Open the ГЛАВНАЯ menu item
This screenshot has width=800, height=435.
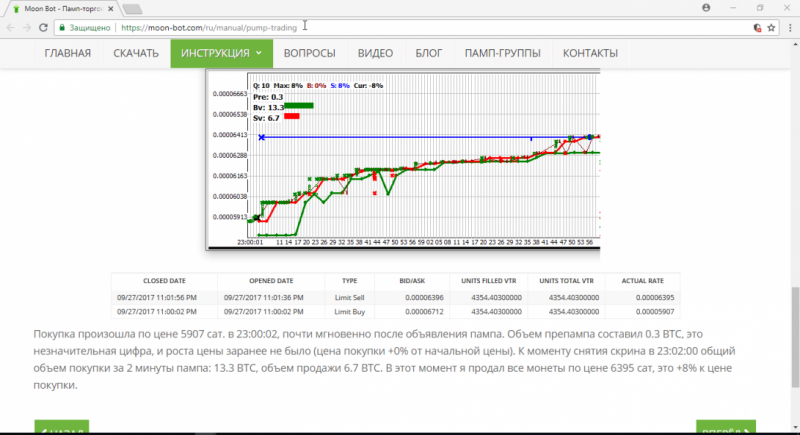pos(67,53)
